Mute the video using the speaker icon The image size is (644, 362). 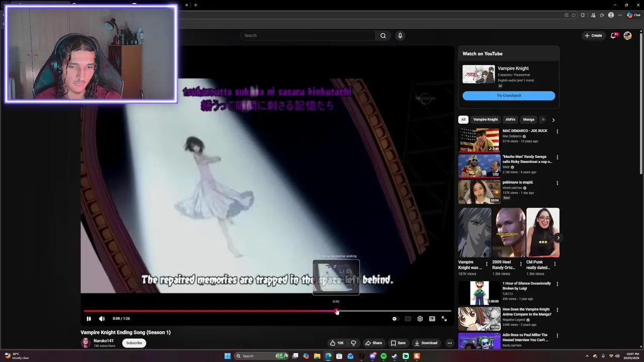[x=102, y=318]
